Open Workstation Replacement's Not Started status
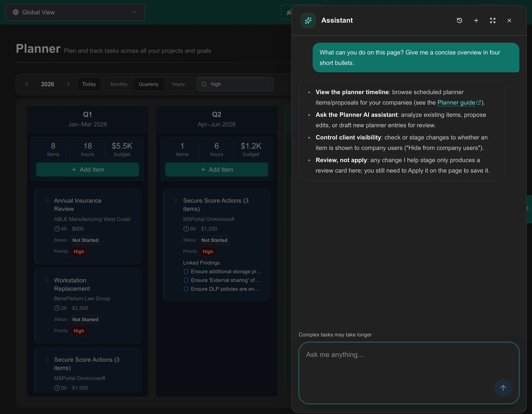 tap(85, 319)
